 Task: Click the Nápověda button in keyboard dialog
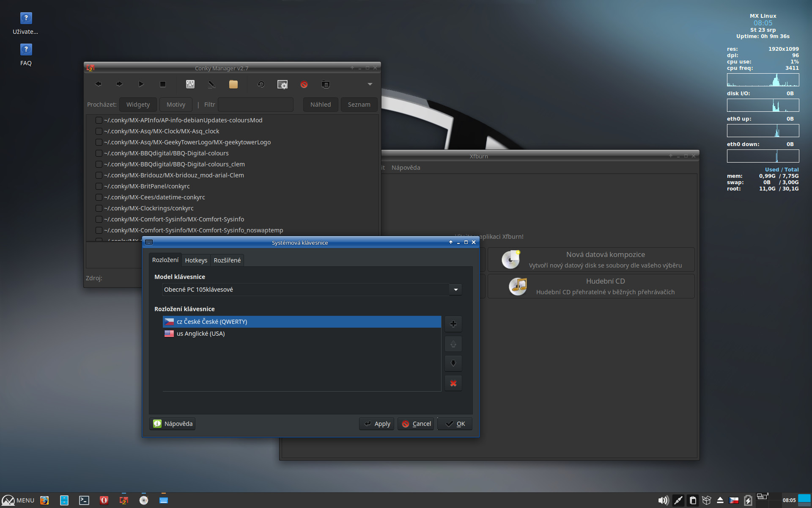173,424
